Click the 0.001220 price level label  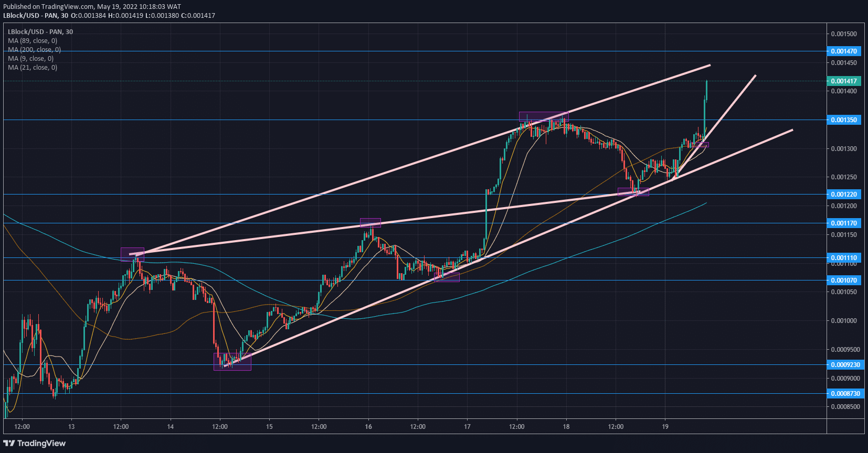844,195
